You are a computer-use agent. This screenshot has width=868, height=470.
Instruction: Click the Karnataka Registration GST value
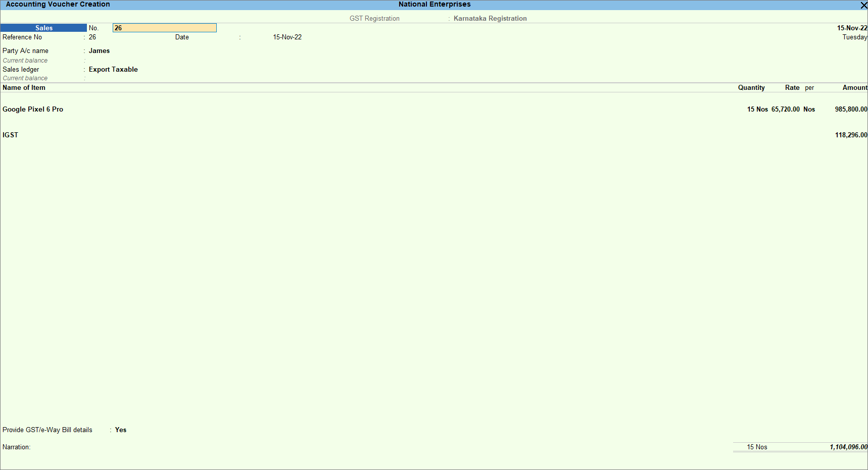[490, 19]
